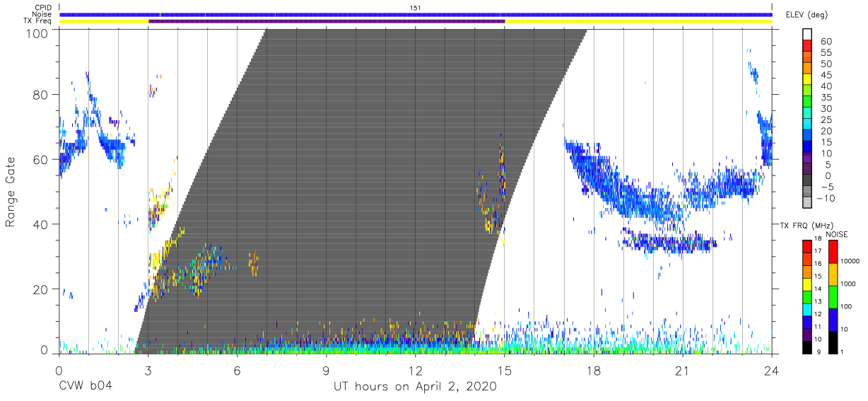This screenshot has height=401, width=868.
Task: Click the TX Freq label
Action: coord(38,21)
